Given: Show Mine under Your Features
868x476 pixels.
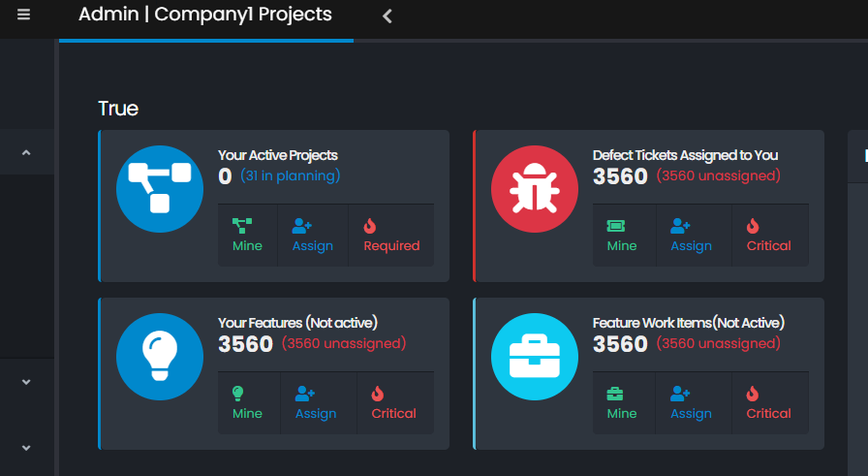Looking at the screenshot, I should click(247, 403).
